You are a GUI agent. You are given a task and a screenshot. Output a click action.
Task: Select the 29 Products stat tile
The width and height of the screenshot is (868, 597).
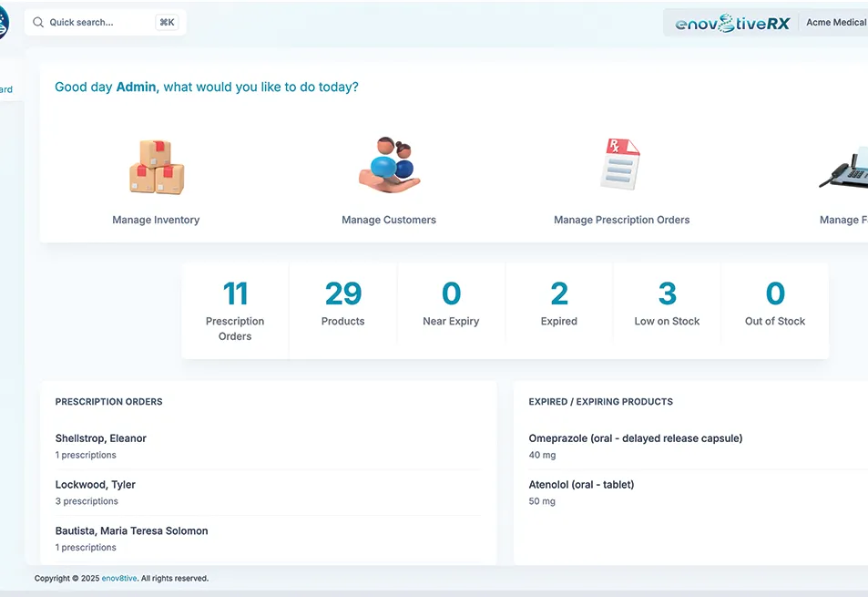(342, 304)
